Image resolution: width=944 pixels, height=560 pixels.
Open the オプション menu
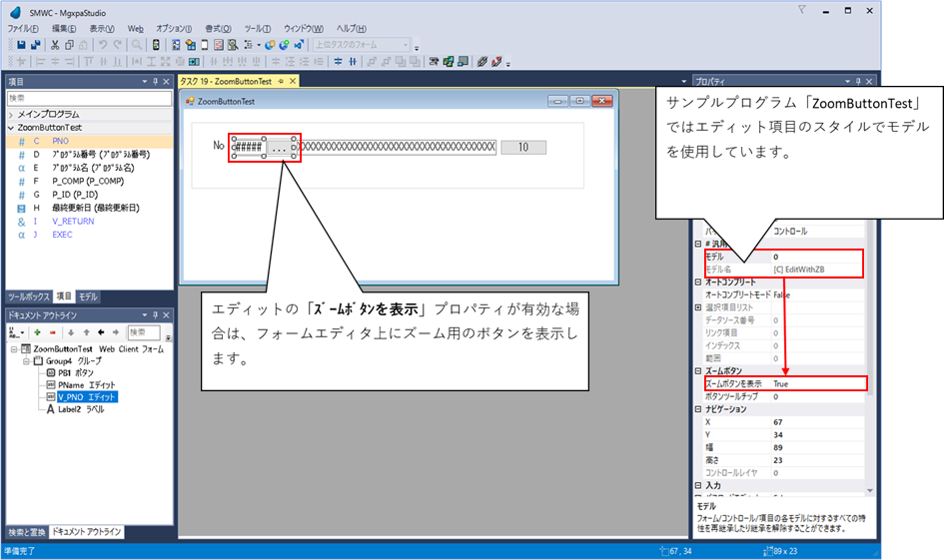tap(174, 29)
